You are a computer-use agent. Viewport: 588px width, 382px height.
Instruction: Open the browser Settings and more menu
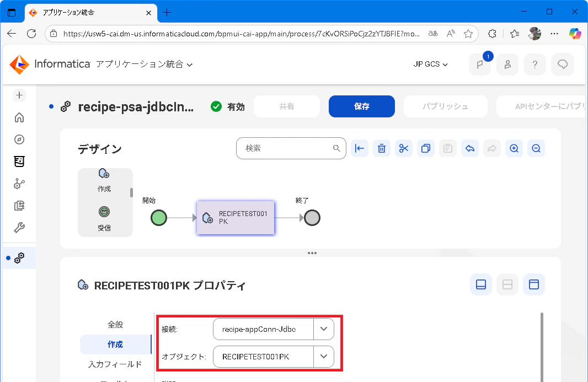[x=554, y=34]
